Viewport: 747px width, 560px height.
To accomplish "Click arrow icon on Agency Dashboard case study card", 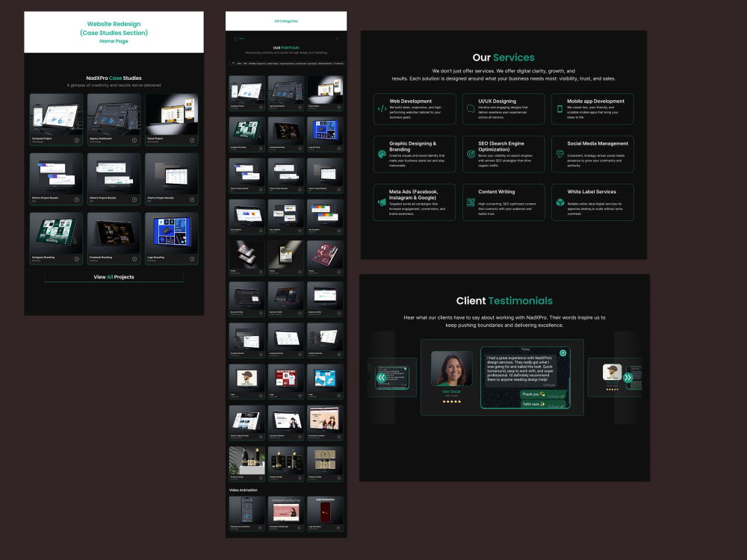I will [134, 140].
